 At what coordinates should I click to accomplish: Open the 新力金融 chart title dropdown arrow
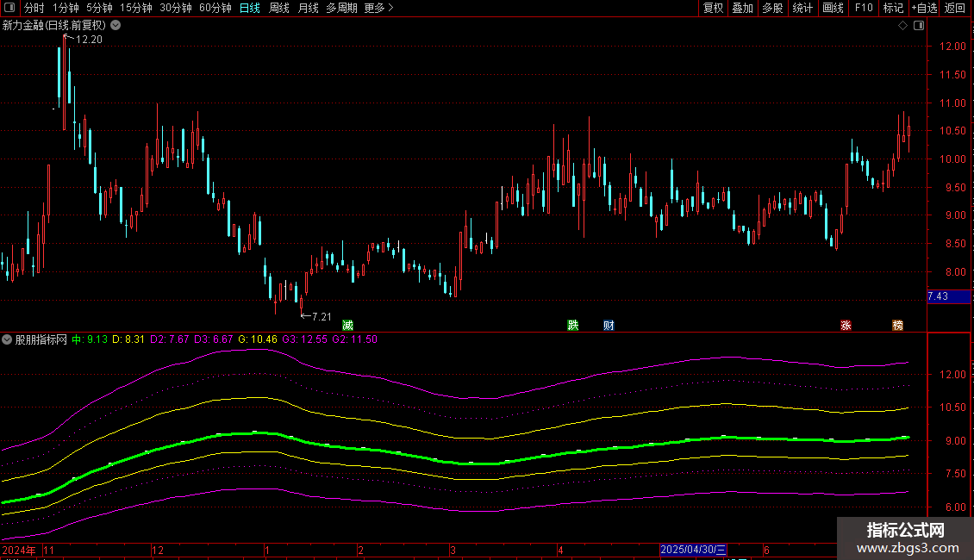(116, 26)
